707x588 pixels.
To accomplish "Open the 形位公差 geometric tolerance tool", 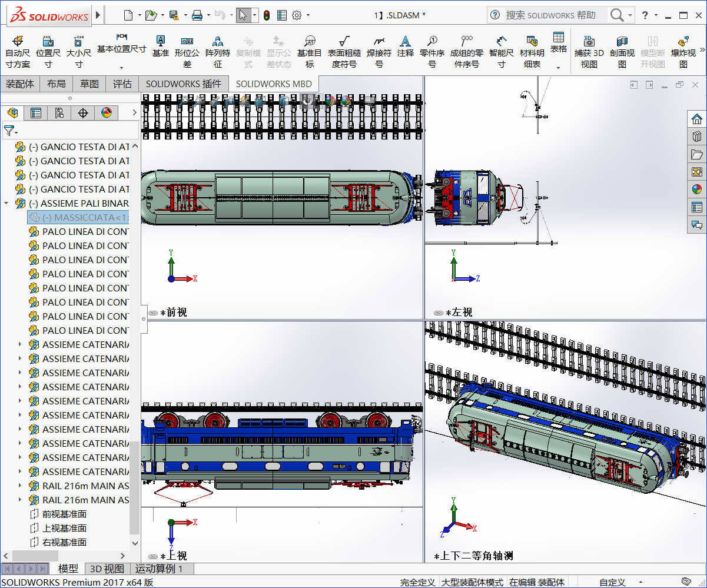I will pos(187,51).
